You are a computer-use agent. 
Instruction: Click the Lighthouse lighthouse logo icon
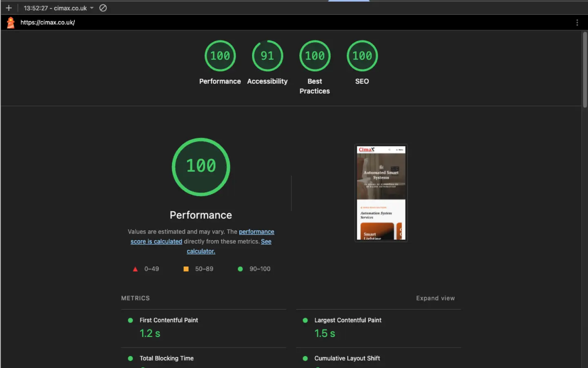10,22
